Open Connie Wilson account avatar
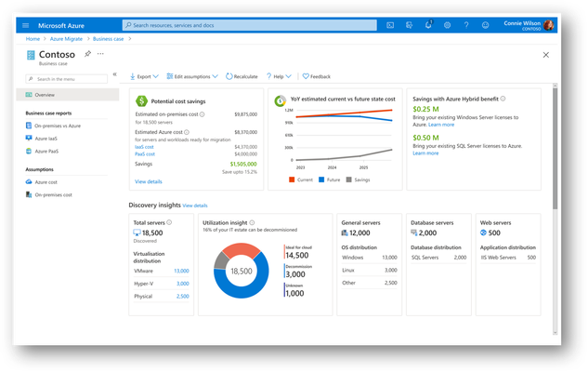This screenshot has width=588, height=372. click(x=549, y=25)
